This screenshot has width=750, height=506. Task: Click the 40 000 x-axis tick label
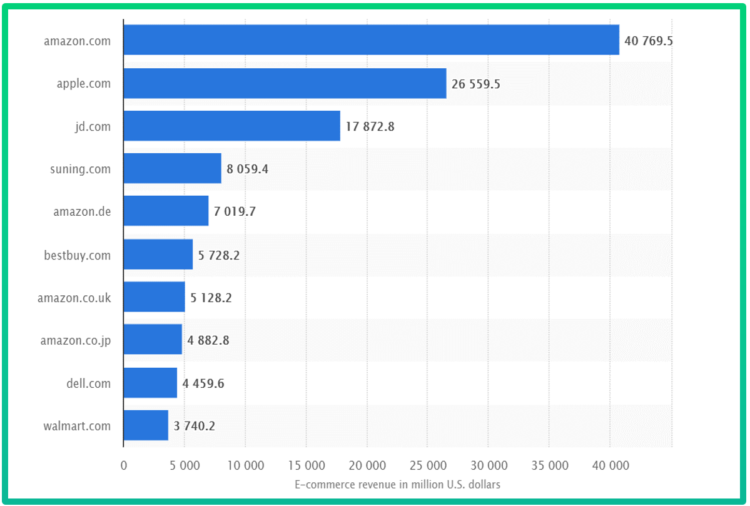point(611,465)
